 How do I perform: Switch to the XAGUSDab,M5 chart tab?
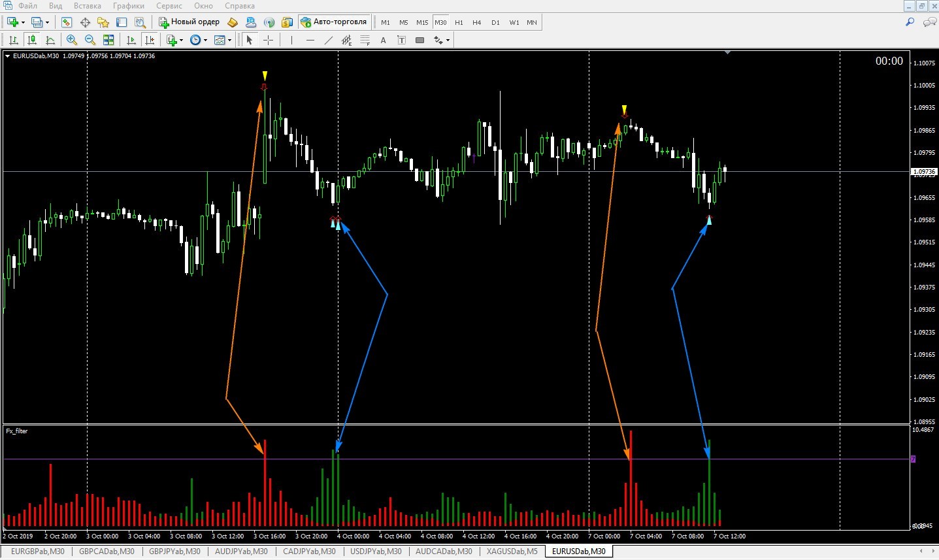[x=512, y=552]
